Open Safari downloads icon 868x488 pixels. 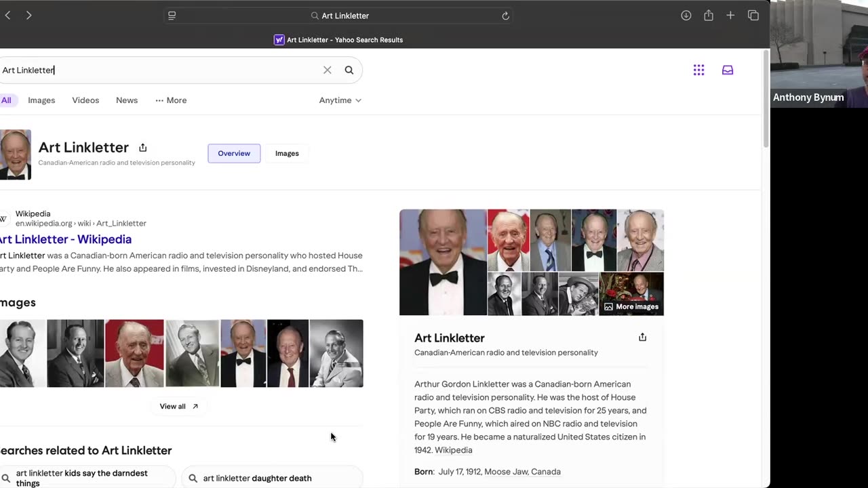686,16
